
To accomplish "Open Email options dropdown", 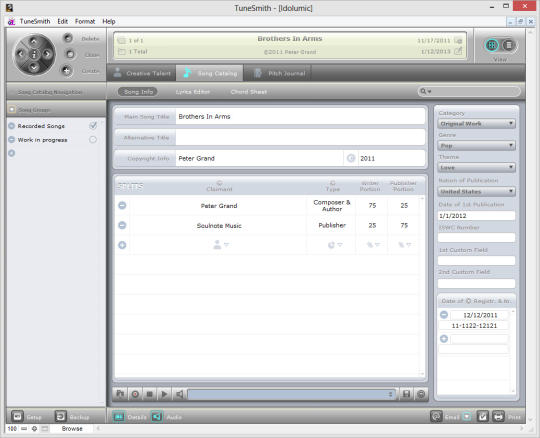I will click(x=467, y=417).
